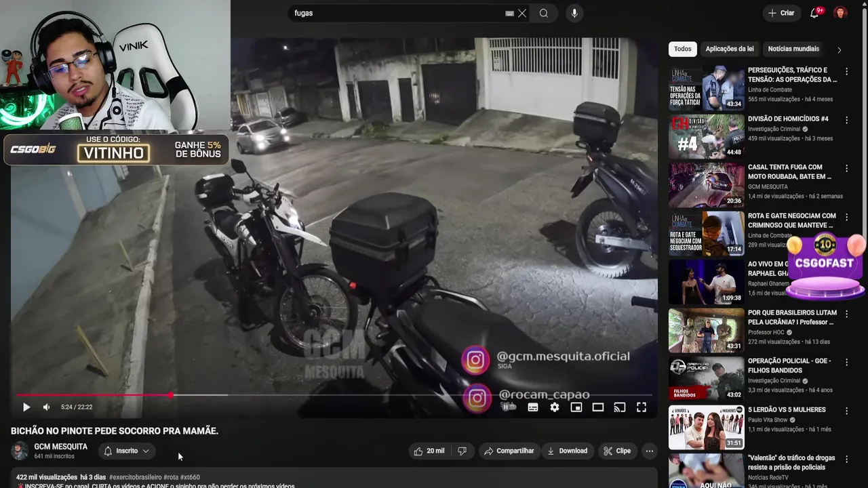The height and width of the screenshot is (488, 868).
Task: Share the video via Compartilhar
Action: [509, 451]
